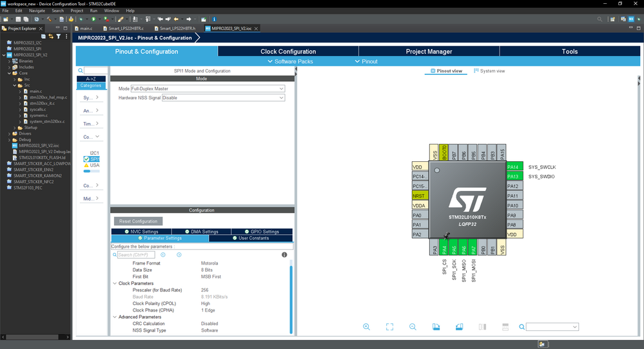Click the parameter info icon
644x349 pixels.
pyautogui.click(x=284, y=255)
